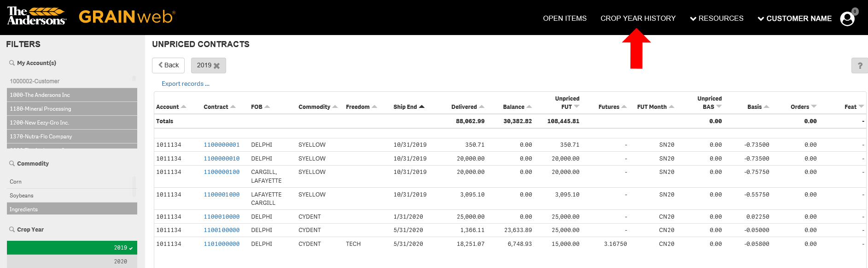The image size is (868, 268).
Task: Select the 2020 crop year filter
Action: [72, 261]
